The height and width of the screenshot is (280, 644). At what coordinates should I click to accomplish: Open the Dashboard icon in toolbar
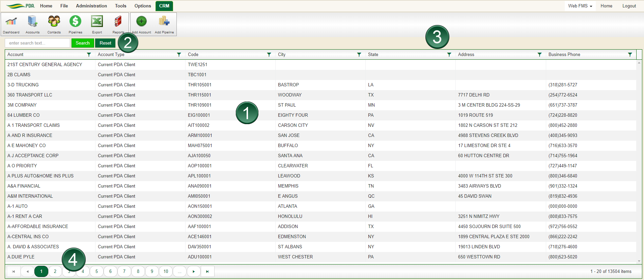(x=11, y=22)
